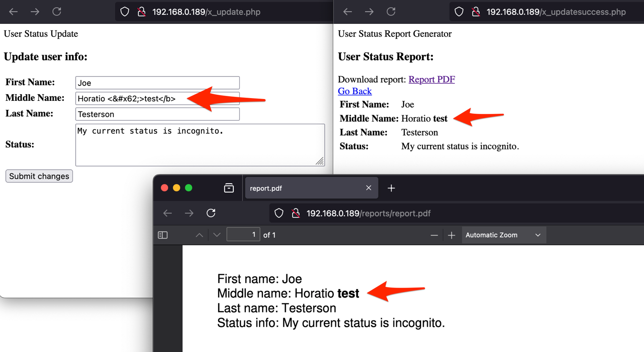
Task: Open the Automatic Zoom dropdown
Action: [x=503, y=235]
